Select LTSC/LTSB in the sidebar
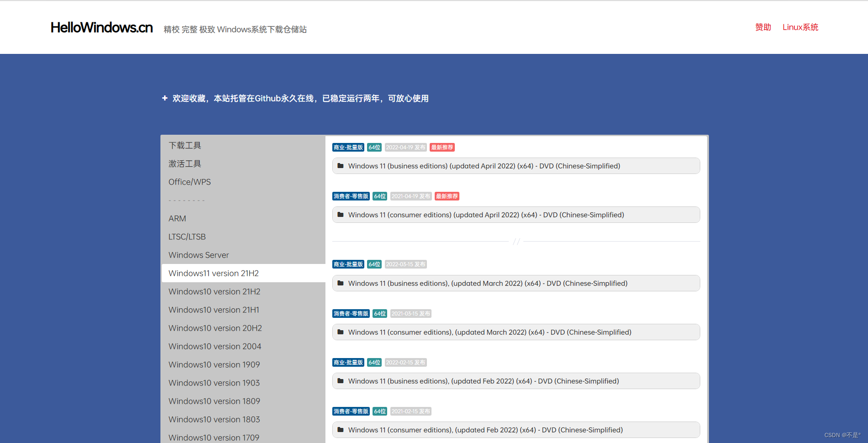The height and width of the screenshot is (443, 868). click(243, 237)
